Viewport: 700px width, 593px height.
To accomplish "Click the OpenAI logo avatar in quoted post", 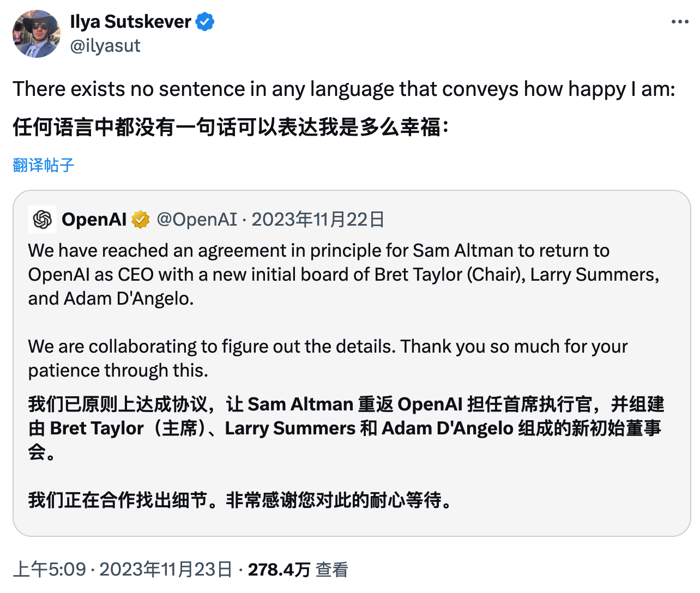I will point(43,220).
